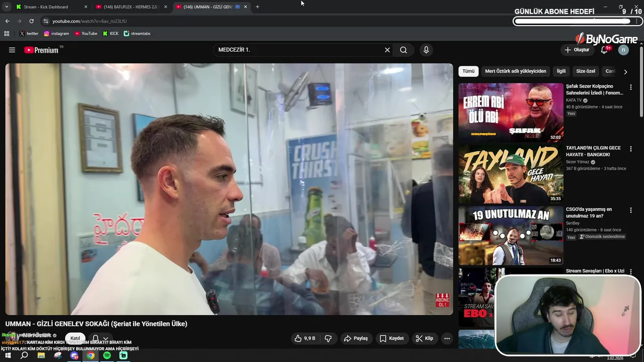Image resolution: width=644 pixels, height=362 pixels.
Task: Go forward in browser history
Action: click(x=19, y=21)
